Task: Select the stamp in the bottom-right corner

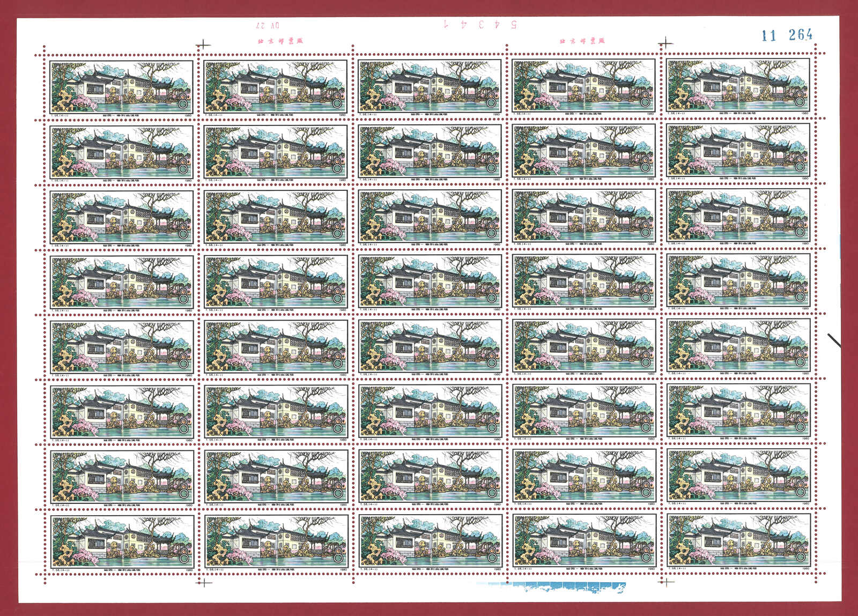Action: point(739,540)
